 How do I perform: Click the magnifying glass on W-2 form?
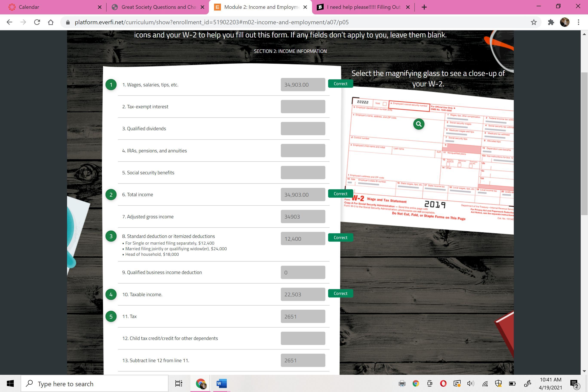pos(419,124)
